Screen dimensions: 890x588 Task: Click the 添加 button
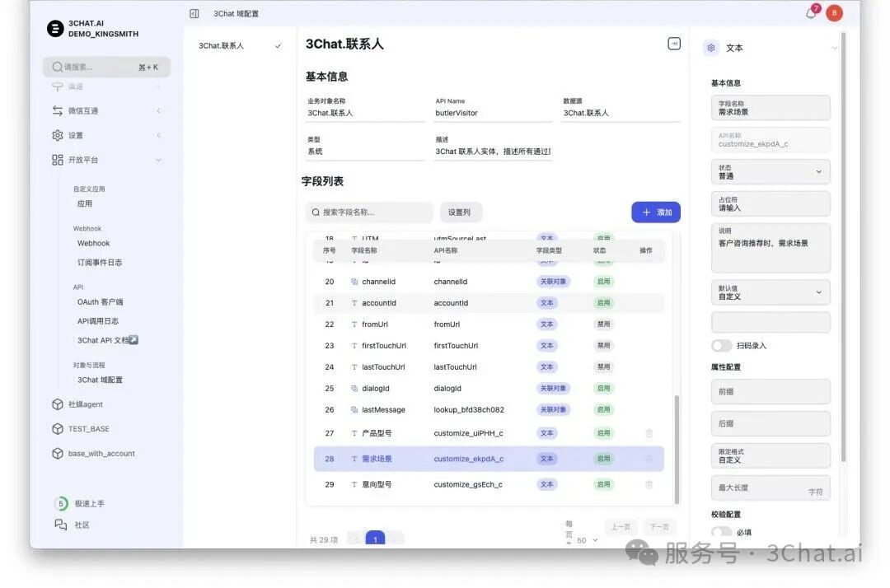click(656, 212)
